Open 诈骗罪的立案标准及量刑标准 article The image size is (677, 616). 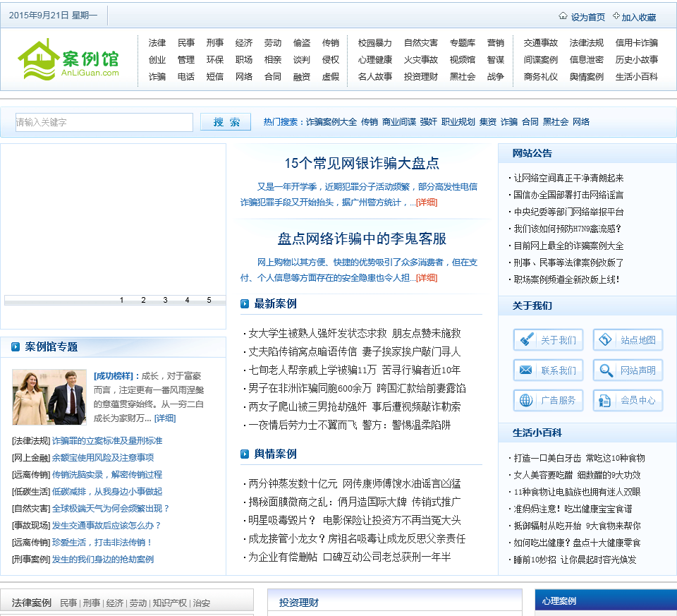pos(107,440)
